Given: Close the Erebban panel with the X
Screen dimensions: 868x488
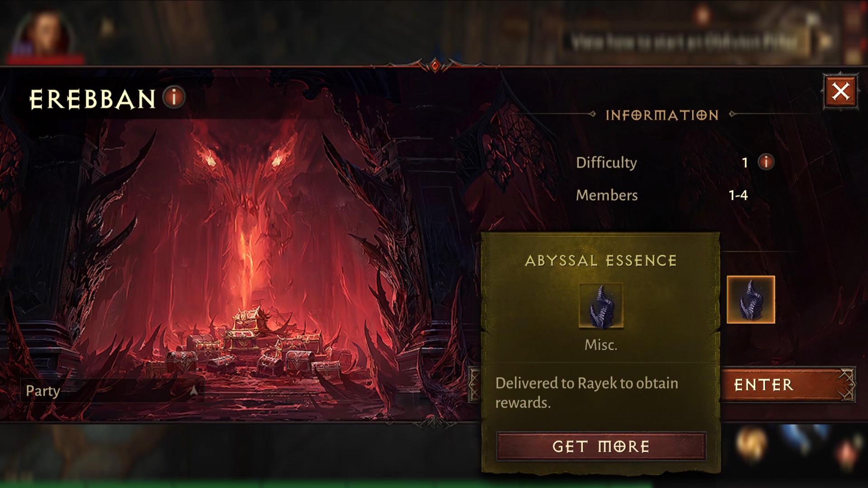Looking at the screenshot, I should (x=840, y=92).
